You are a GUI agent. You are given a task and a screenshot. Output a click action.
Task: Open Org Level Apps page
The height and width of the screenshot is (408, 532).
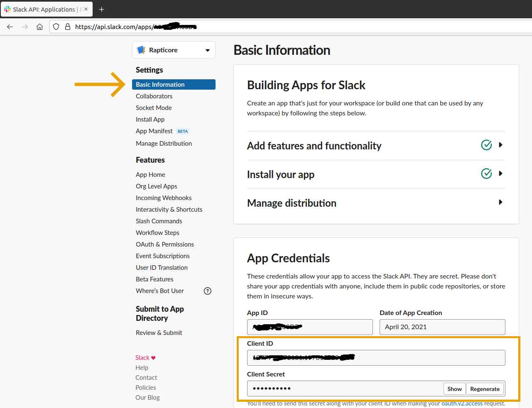(x=156, y=186)
